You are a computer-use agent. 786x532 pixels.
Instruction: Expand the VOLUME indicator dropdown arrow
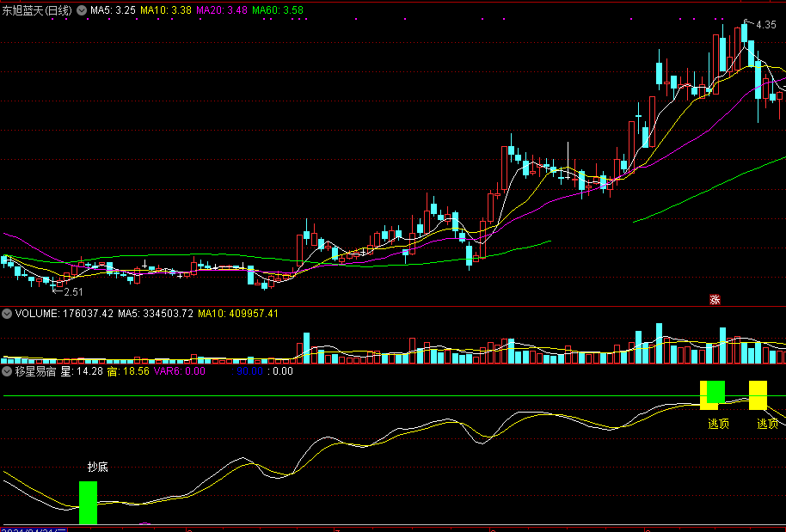(7, 314)
